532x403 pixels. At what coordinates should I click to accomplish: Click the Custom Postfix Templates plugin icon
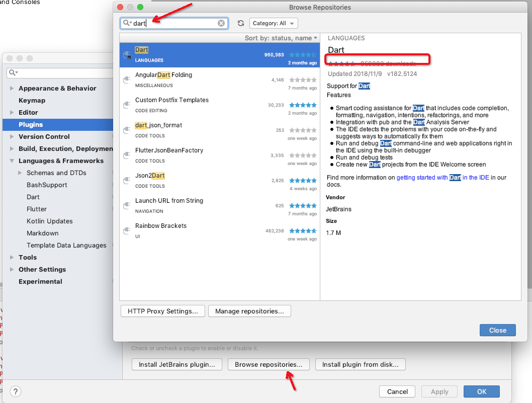pos(127,105)
